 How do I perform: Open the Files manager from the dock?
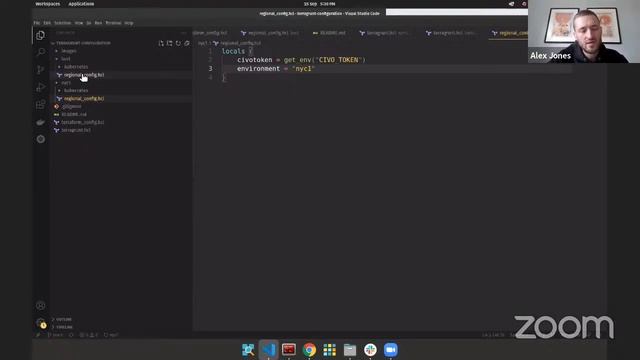[350, 350]
